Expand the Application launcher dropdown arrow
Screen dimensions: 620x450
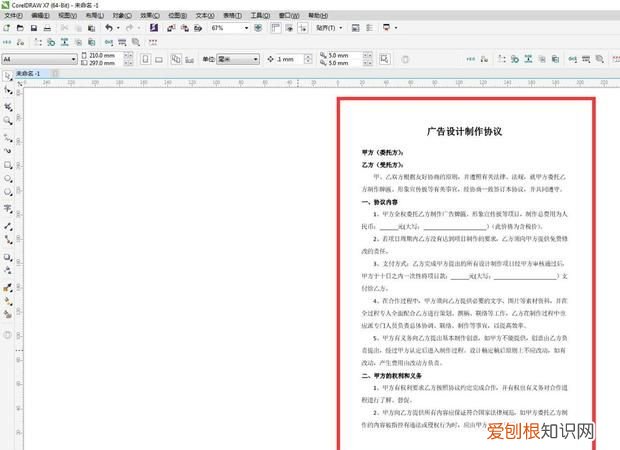[x=396, y=28]
